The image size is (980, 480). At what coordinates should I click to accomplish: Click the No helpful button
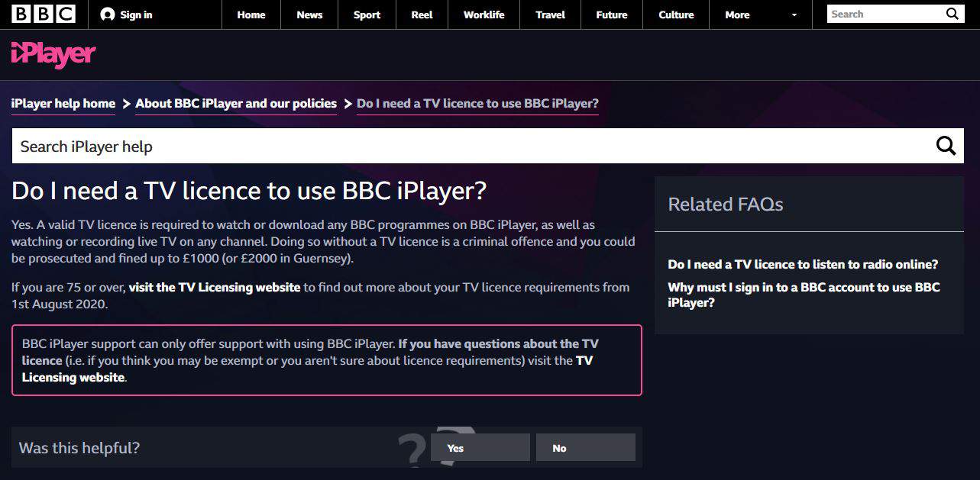tap(585, 448)
